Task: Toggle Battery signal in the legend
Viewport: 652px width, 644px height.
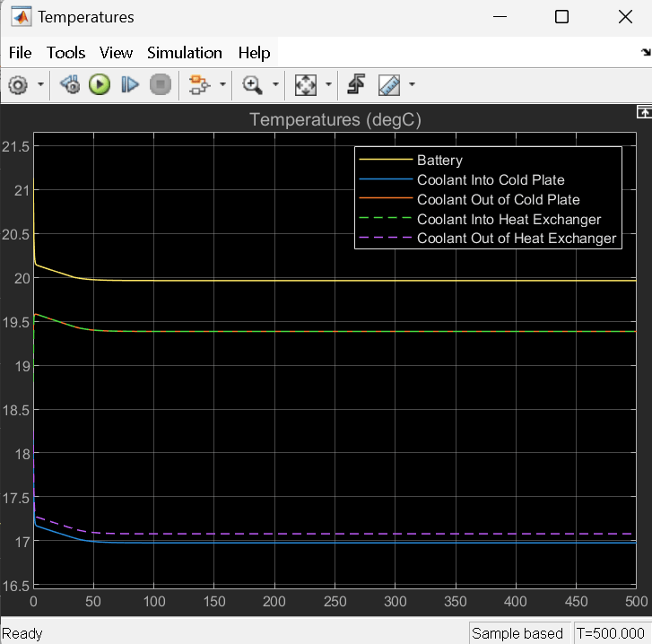Action: 439,161
